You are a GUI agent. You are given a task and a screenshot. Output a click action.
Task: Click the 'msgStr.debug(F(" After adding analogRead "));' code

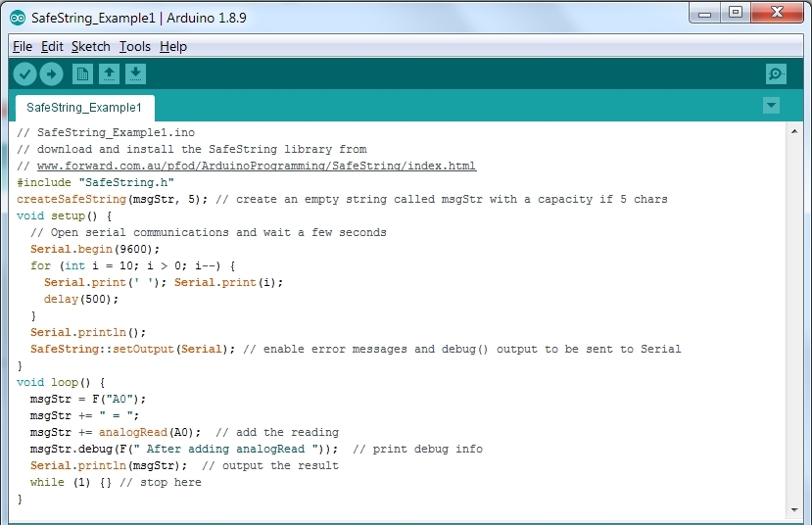click(184, 449)
